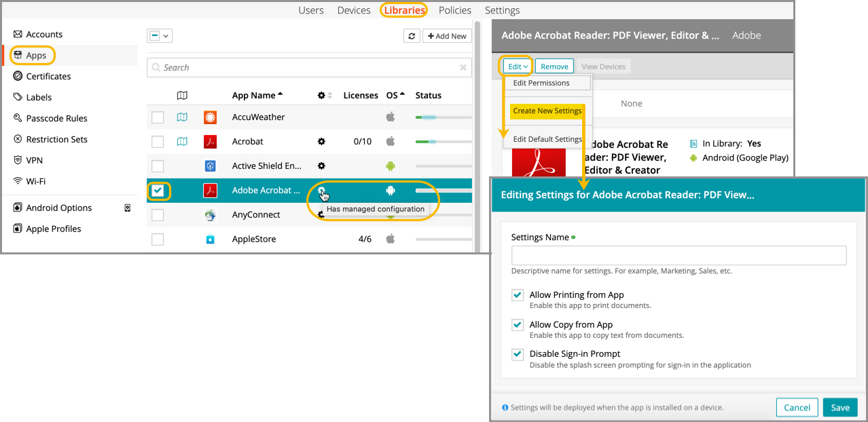This screenshot has width=868, height=422.
Task: Choose Create New Settings menu item
Action: (x=547, y=111)
